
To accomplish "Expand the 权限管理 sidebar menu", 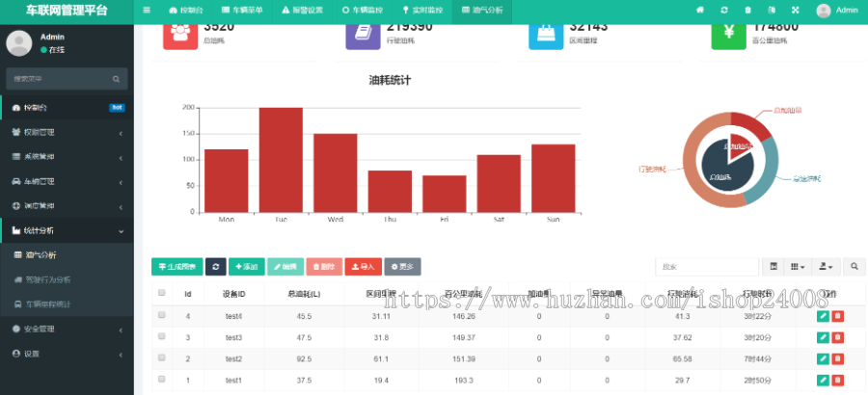I will click(67, 133).
